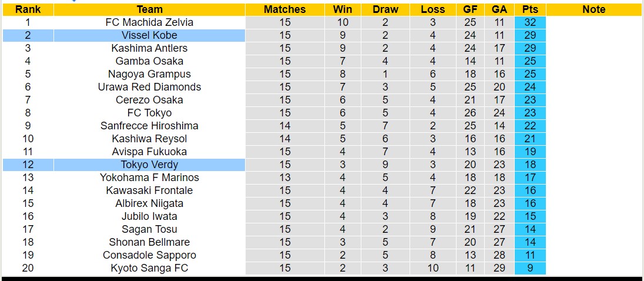Image resolution: width=644 pixels, height=281 pixels.
Task: Click on Kyoto Sanga FC
Action: pyautogui.click(x=149, y=268)
